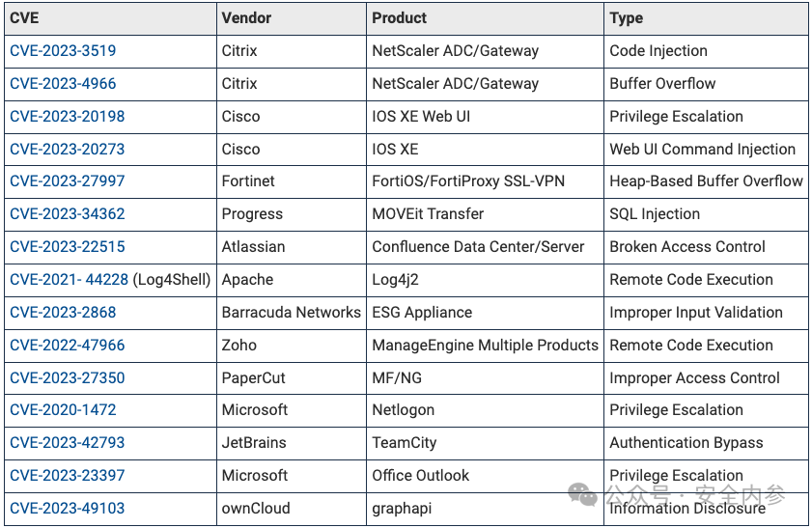Viewport: 812px width, 528px height.
Task: Open the CVE-2023-23397 link
Action: pos(67,476)
